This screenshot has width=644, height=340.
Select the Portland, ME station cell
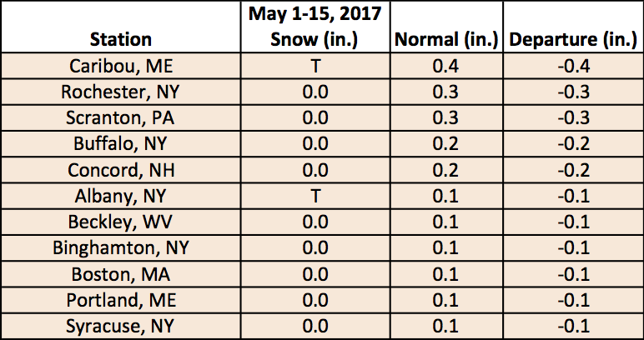pos(120,299)
